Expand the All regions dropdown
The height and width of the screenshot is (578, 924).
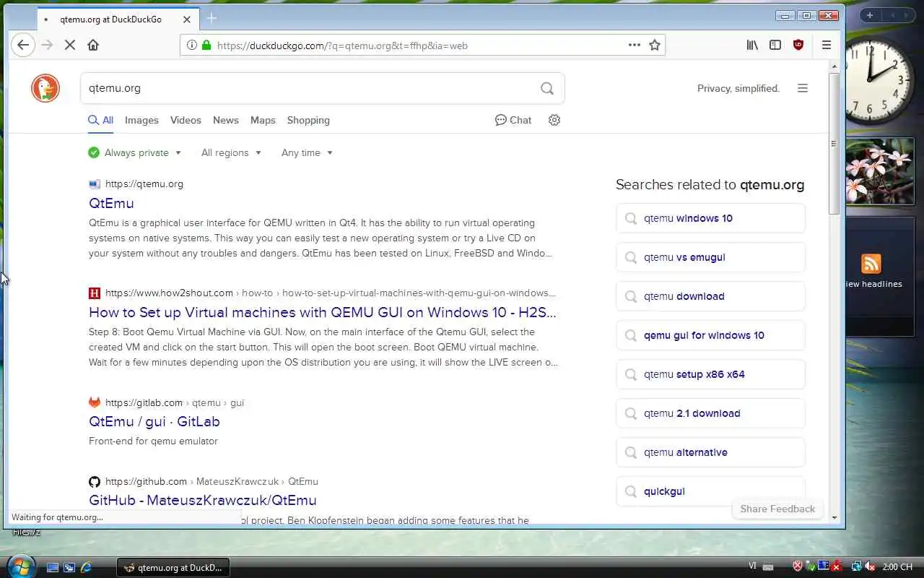(231, 152)
